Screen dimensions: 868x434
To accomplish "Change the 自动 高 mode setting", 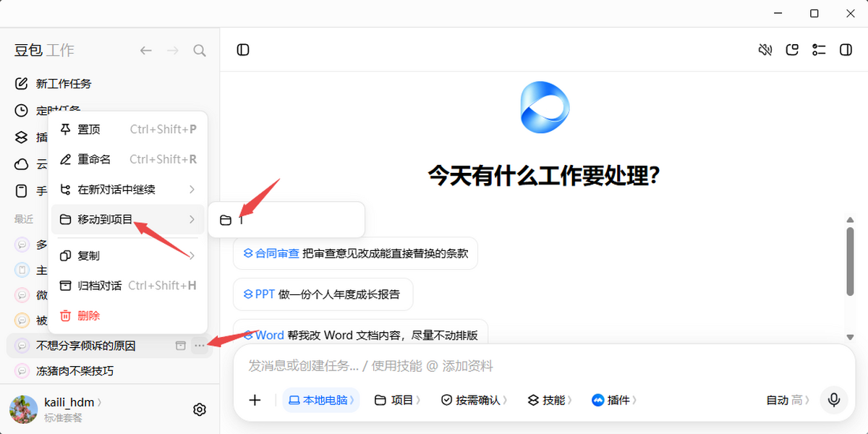I will (x=788, y=400).
